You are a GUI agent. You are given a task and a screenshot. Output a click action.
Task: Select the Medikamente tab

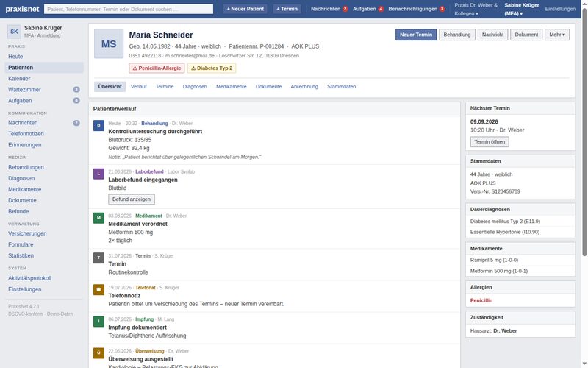tap(232, 86)
